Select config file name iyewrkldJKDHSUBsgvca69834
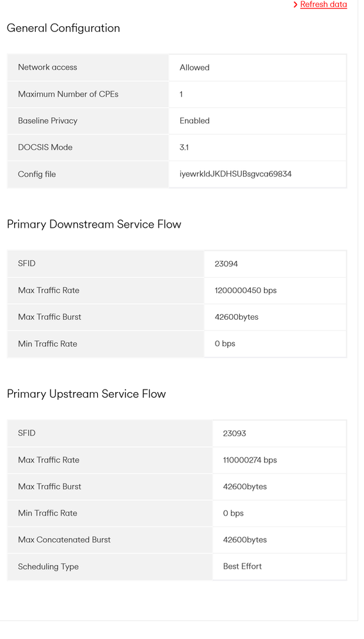The width and height of the screenshot is (364, 639). 235,174
